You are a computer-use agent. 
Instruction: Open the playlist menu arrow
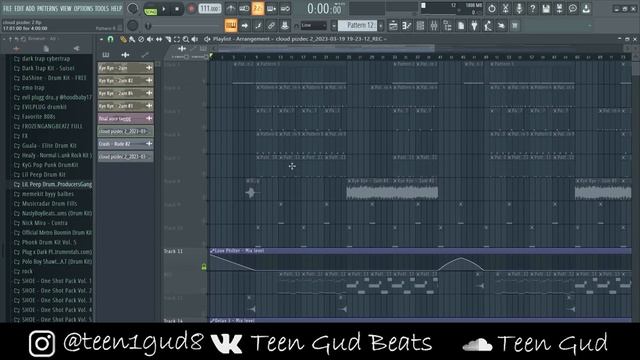pyautogui.click(x=101, y=39)
